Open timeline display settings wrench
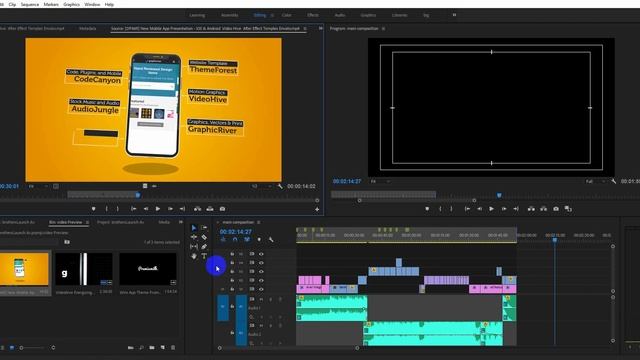640x360 pixels. tap(271, 240)
